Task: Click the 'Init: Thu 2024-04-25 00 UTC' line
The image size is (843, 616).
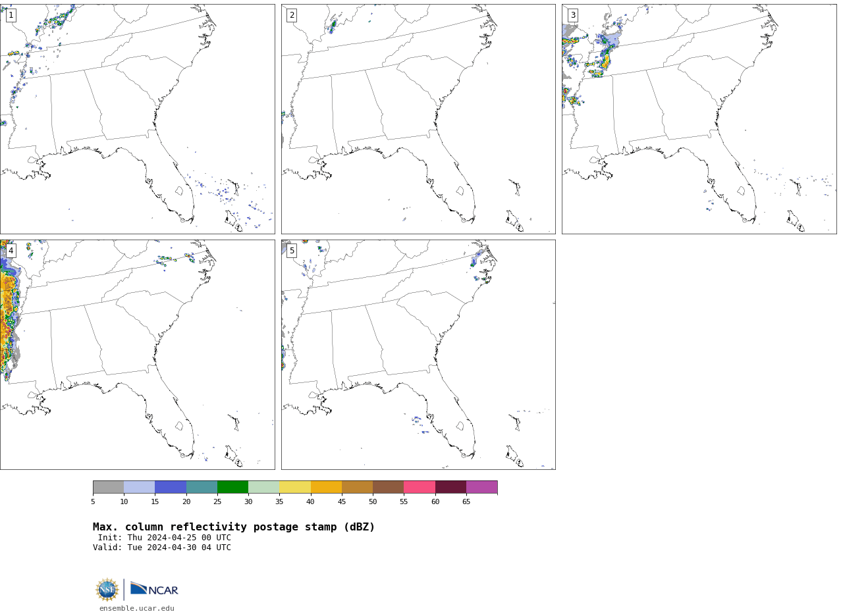Action: (x=165, y=538)
